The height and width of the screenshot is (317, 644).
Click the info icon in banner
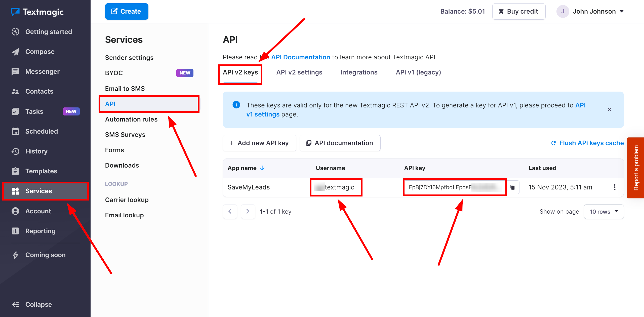pyautogui.click(x=236, y=104)
